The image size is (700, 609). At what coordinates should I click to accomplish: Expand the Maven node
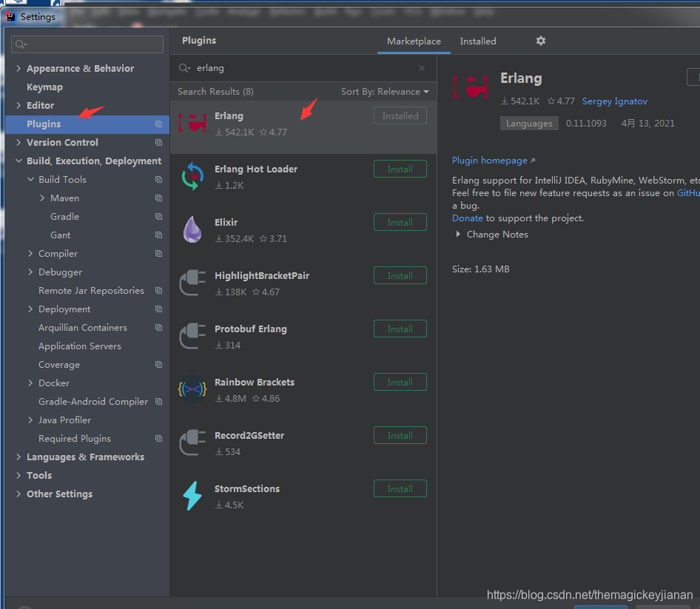[42, 198]
